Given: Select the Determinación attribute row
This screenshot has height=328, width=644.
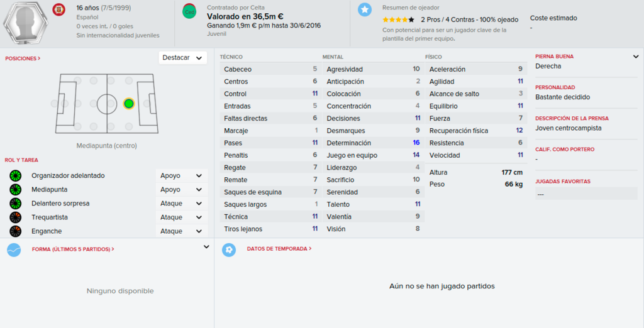Looking at the screenshot, I should click(x=374, y=143).
